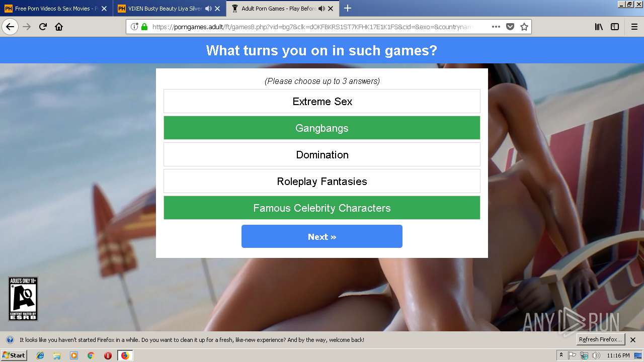Launch Google Chrome from taskbar
The height and width of the screenshot is (362, 644).
[91, 355]
